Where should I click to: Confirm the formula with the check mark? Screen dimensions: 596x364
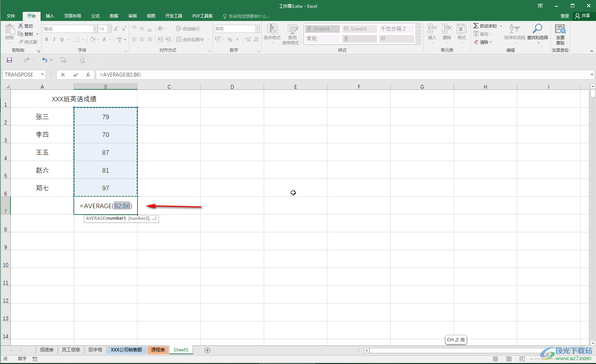(76, 74)
